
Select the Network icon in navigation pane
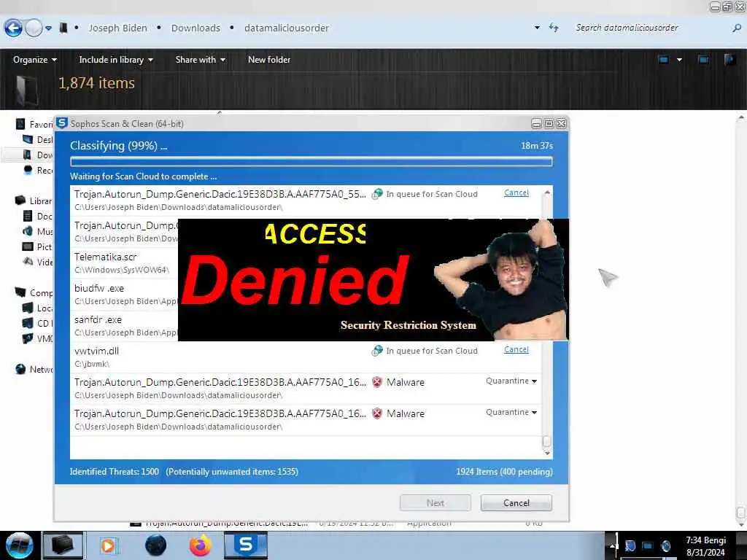(20, 369)
